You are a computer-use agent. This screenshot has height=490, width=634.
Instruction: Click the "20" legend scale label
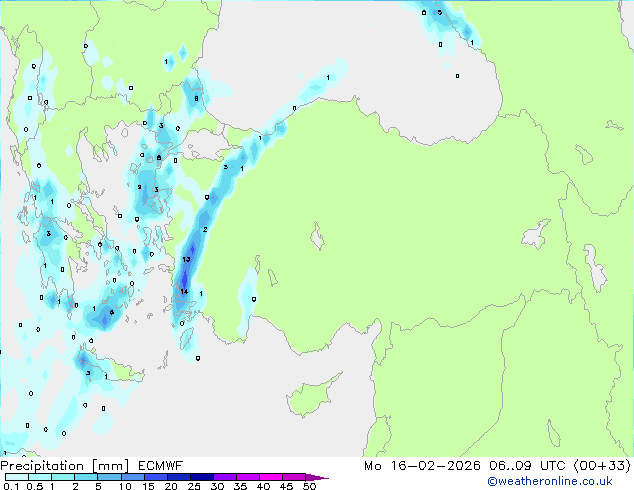coord(171,486)
